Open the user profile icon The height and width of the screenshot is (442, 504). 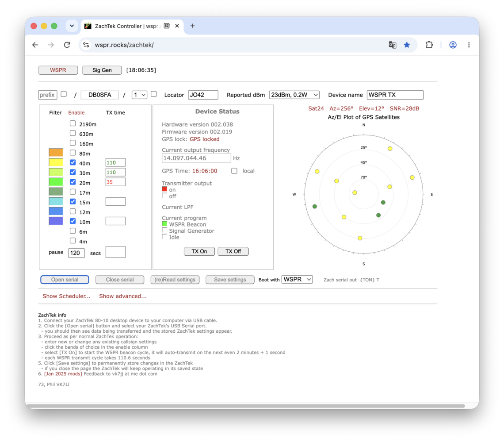coord(453,45)
